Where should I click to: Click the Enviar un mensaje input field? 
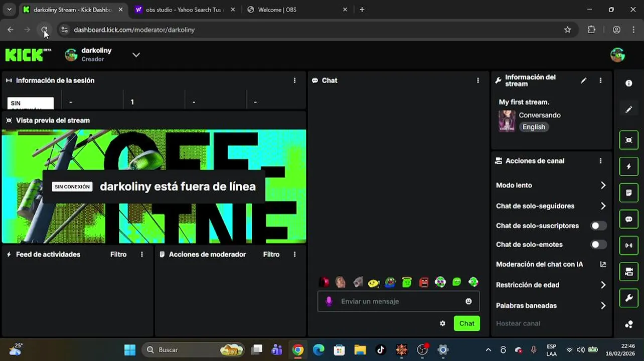398,301
